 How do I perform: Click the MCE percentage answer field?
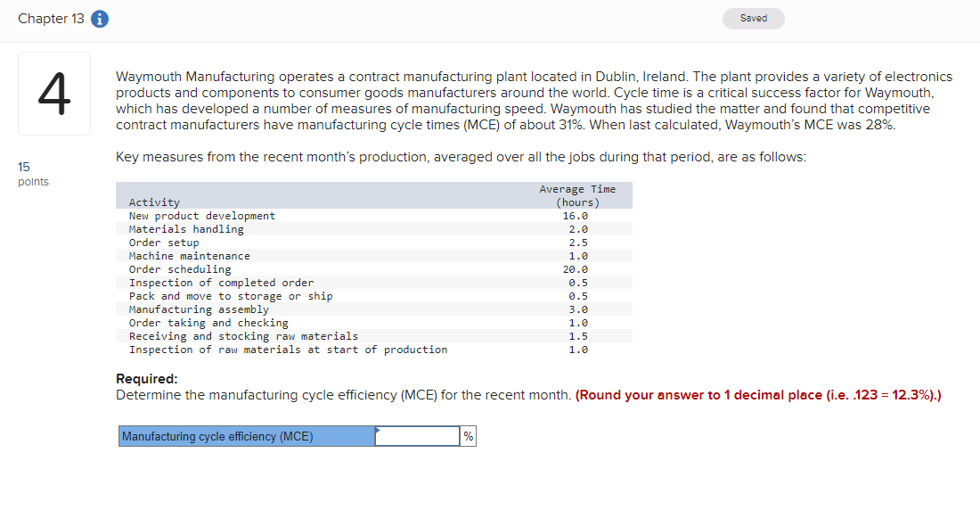pos(418,436)
